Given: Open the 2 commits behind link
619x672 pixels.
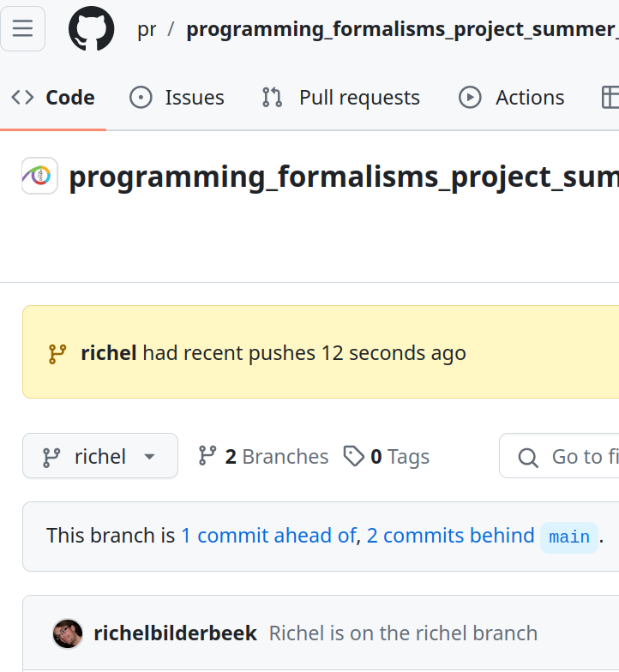Looking at the screenshot, I should point(451,536).
